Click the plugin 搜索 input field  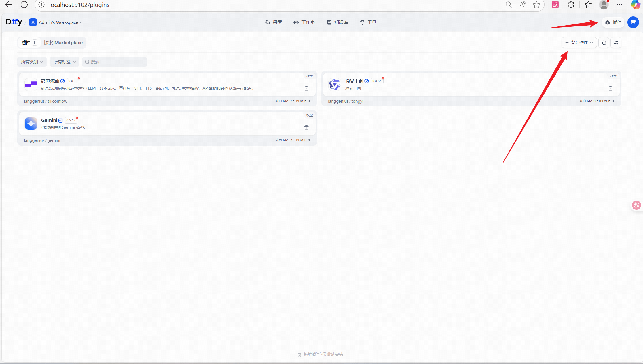click(x=115, y=62)
